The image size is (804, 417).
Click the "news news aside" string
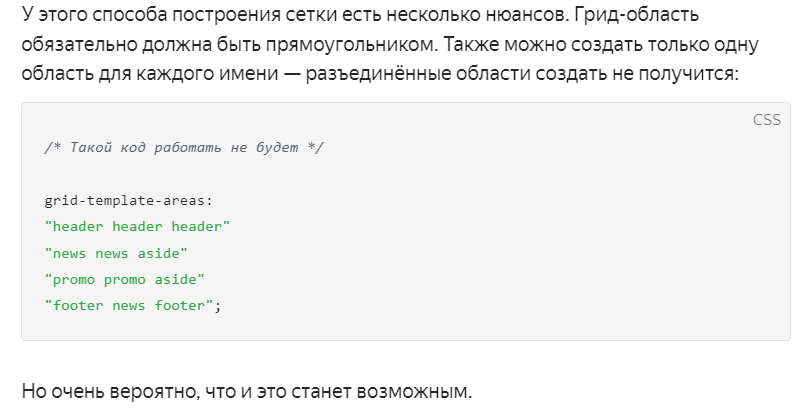pos(116,253)
